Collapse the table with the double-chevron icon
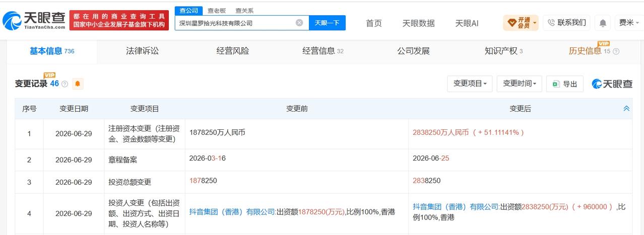644x235 pixels. [x=626, y=109]
